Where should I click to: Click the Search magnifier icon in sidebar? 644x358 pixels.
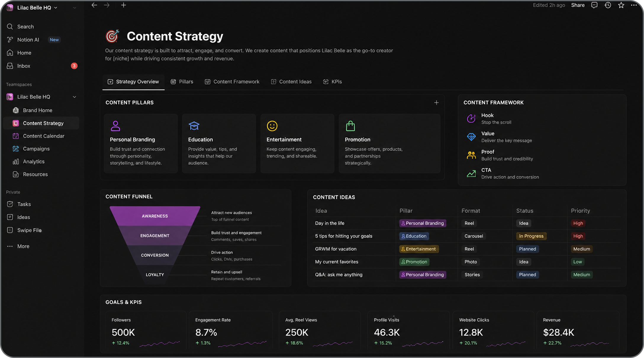tap(10, 26)
